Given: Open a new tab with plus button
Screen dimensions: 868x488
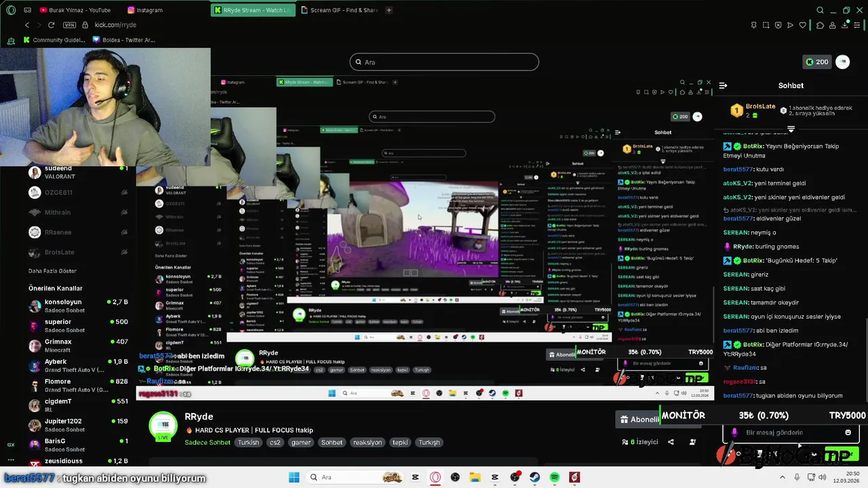Looking at the screenshot, I should click(x=389, y=10).
